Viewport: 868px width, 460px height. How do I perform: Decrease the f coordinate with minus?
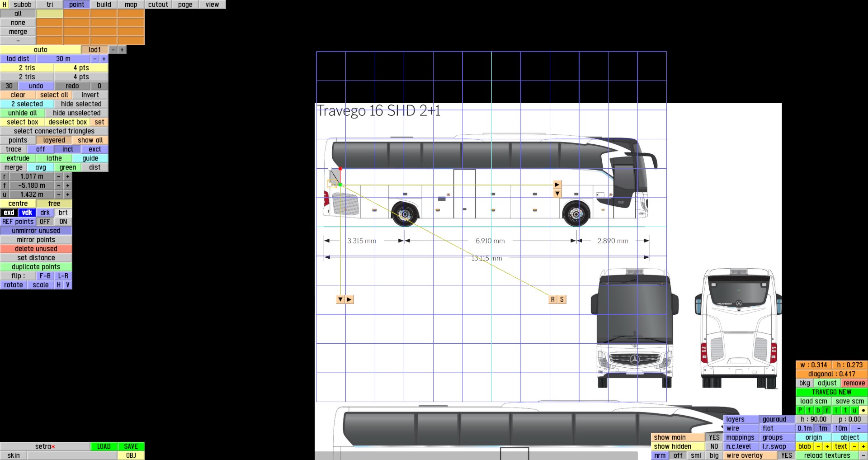(59, 185)
